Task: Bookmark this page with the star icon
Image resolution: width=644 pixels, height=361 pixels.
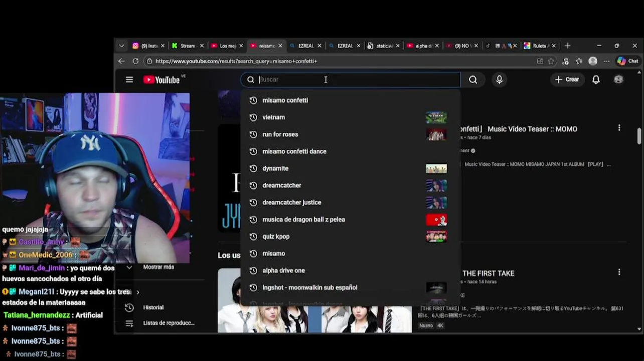Action: (x=551, y=61)
